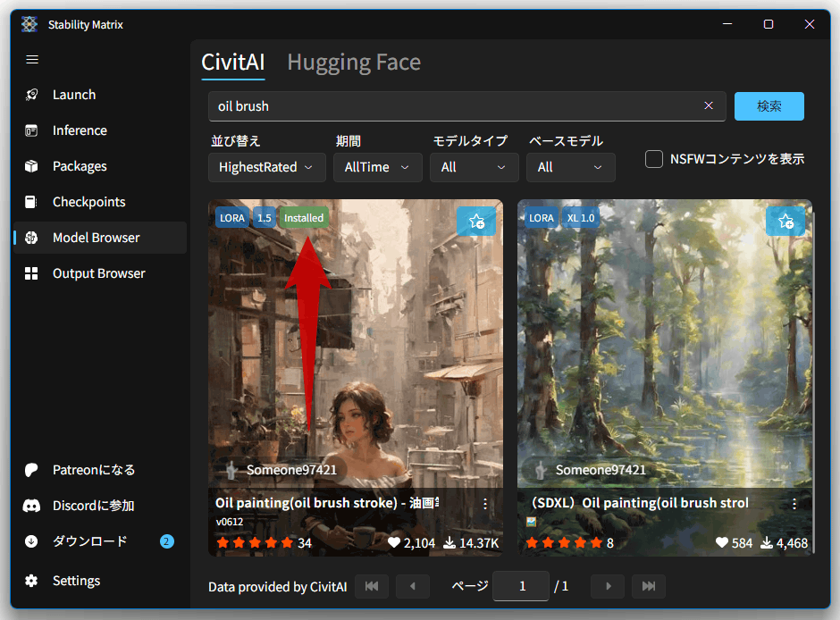This screenshot has height=620, width=840.
Task: Click the Discord logo icon
Action: coord(31,506)
